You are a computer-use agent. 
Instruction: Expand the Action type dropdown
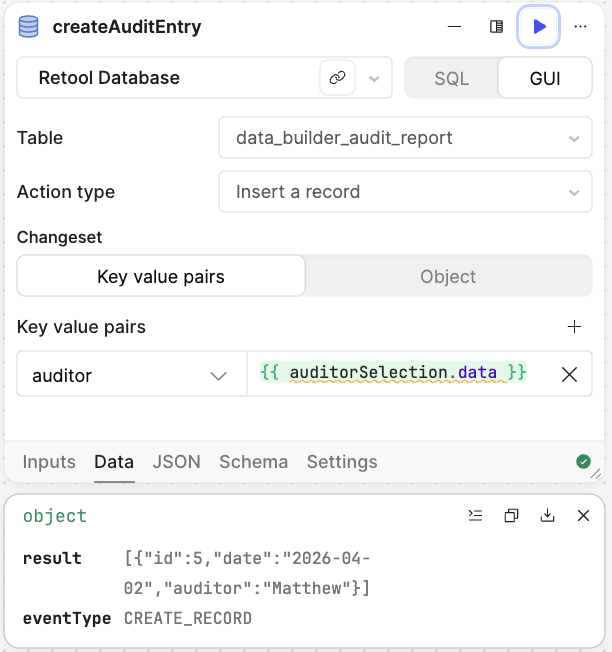[405, 192]
